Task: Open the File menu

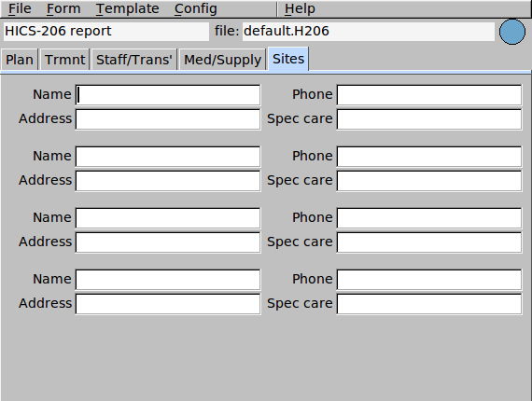Action: 20,8
